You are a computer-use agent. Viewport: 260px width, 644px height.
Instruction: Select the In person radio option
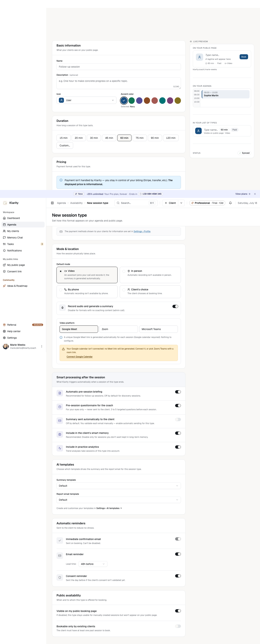click(x=124, y=271)
